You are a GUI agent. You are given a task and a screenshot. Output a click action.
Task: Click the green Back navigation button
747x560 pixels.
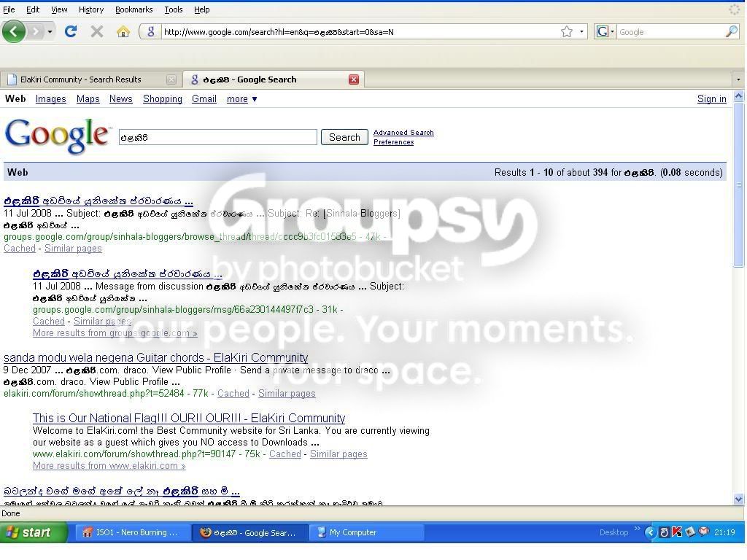[x=13, y=32]
